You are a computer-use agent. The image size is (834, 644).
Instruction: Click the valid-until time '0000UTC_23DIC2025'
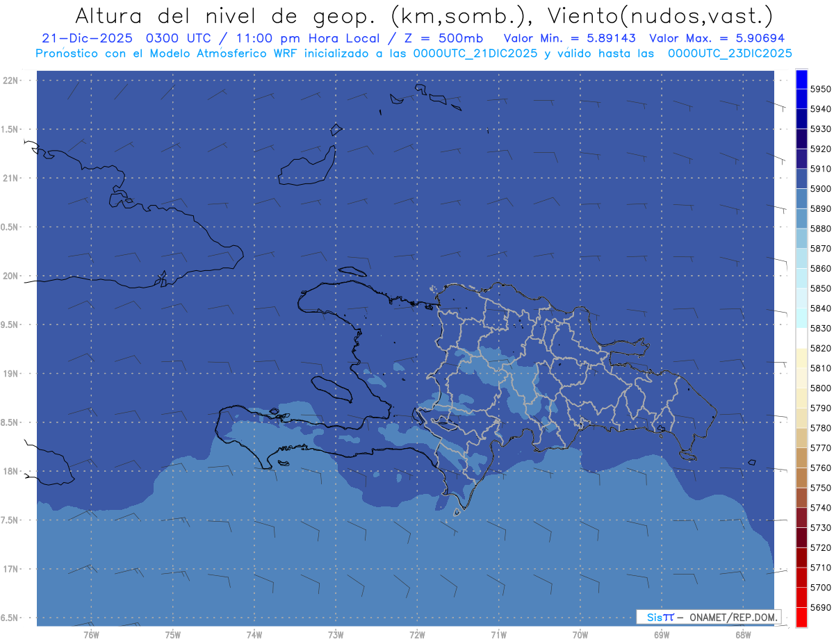coord(730,53)
